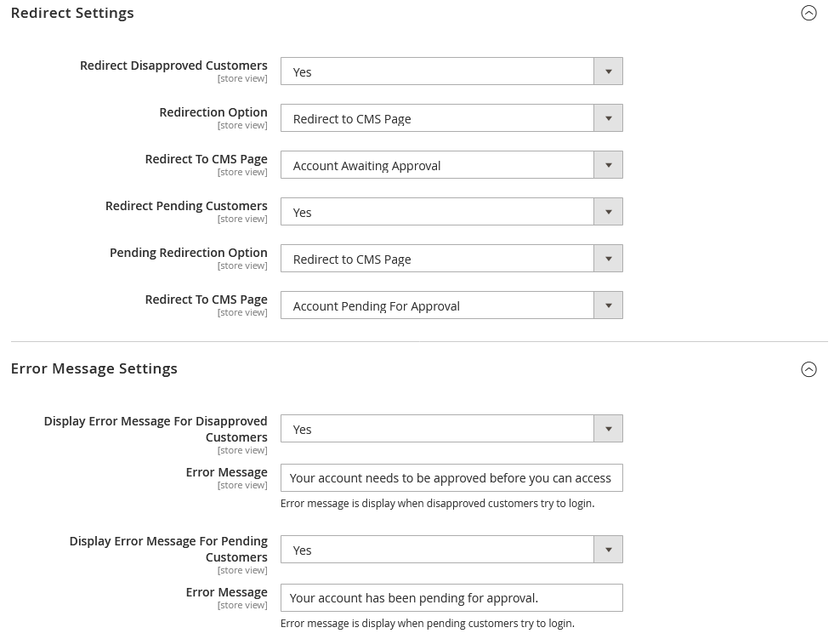840x639 pixels.
Task: Click the Pending Redirection Option label
Action: [188, 253]
